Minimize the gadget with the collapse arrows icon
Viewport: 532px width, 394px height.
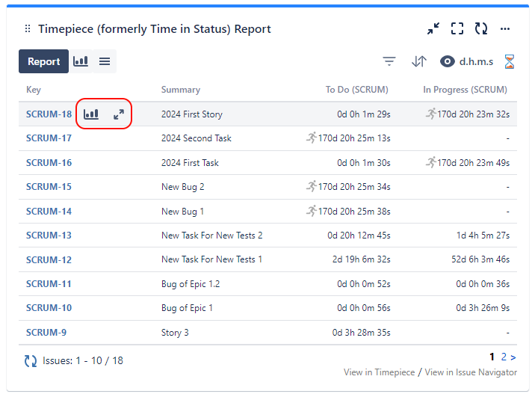[x=433, y=29]
